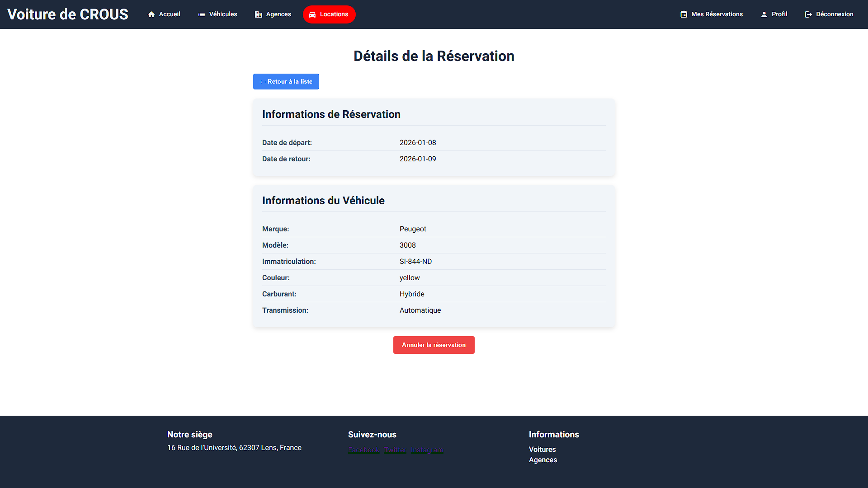Open the Profil page
This screenshot has width=868, height=488.
[x=779, y=14]
